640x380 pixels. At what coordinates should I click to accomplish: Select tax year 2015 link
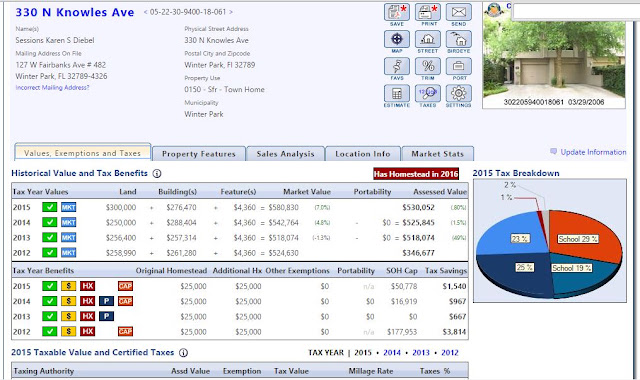[363, 353]
